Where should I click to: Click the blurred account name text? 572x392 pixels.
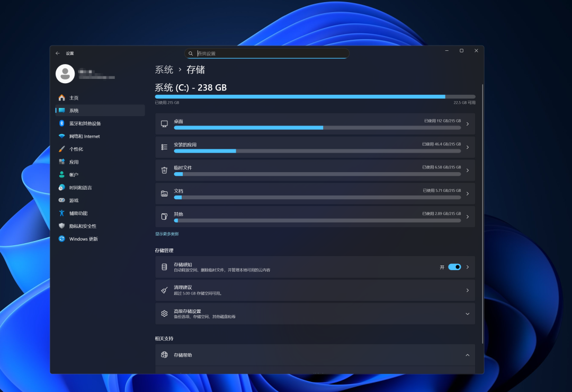pos(96,74)
